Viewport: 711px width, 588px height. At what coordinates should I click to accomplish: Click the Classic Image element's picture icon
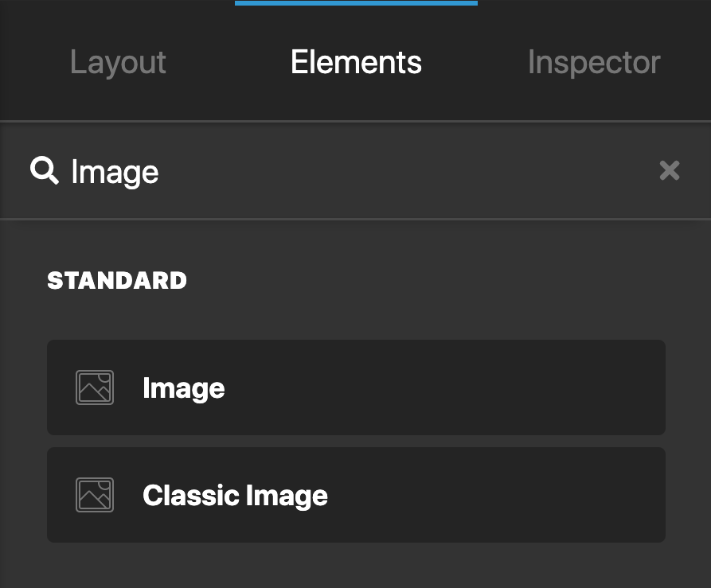click(94, 495)
